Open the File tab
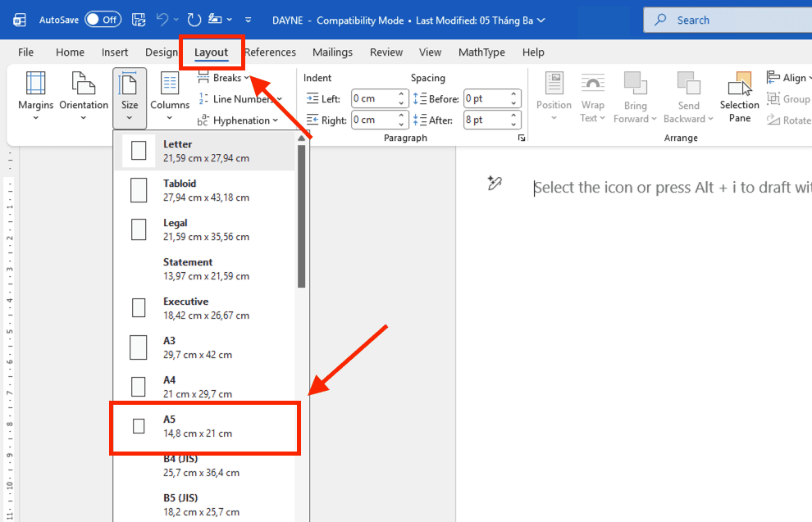Image resolution: width=812 pixels, height=522 pixels. coord(25,52)
